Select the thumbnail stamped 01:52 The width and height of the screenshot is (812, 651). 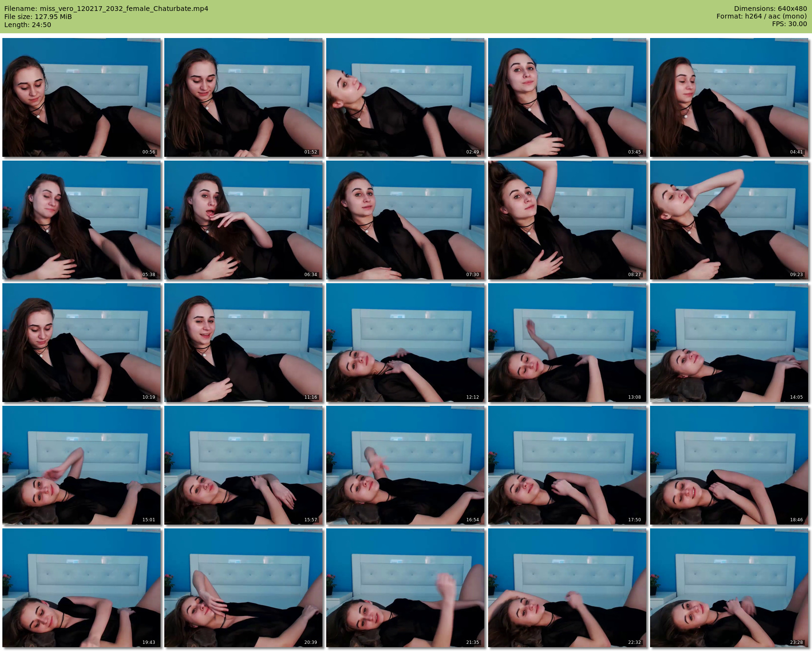[244, 97]
